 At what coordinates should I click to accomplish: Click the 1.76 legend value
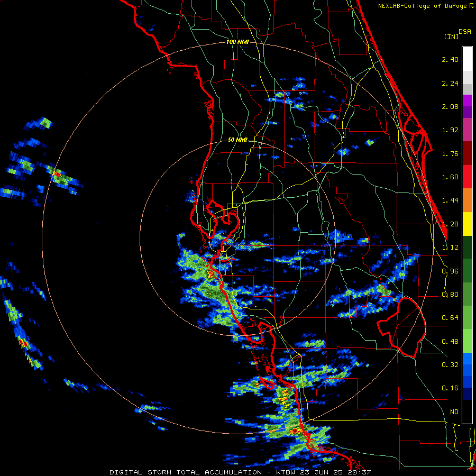tap(450, 153)
